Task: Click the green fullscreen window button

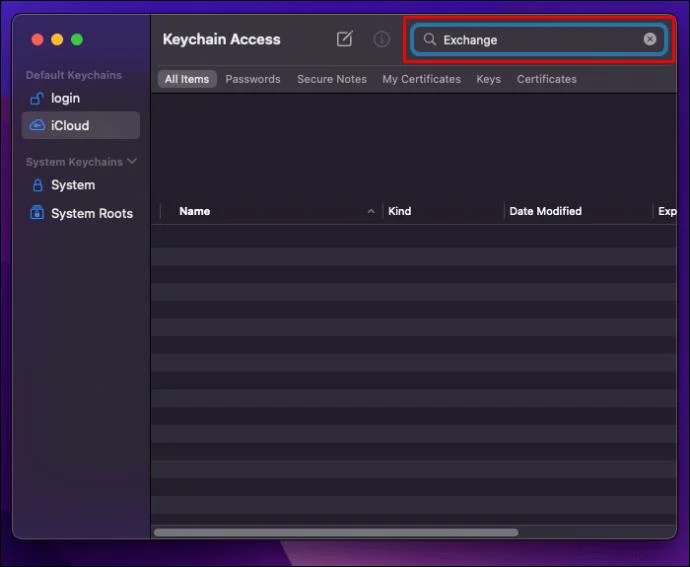Action: tap(77, 40)
